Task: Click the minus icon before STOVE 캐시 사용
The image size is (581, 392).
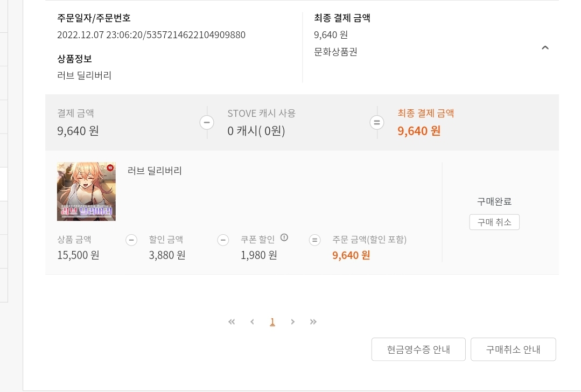Action: click(x=207, y=123)
